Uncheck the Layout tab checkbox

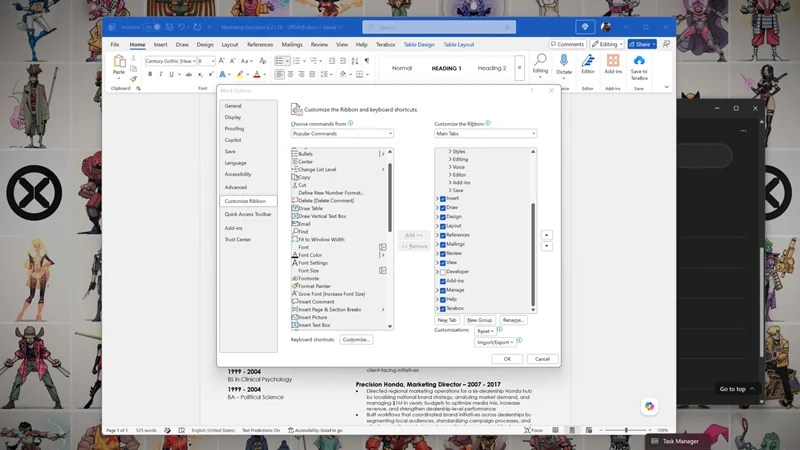tap(443, 226)
